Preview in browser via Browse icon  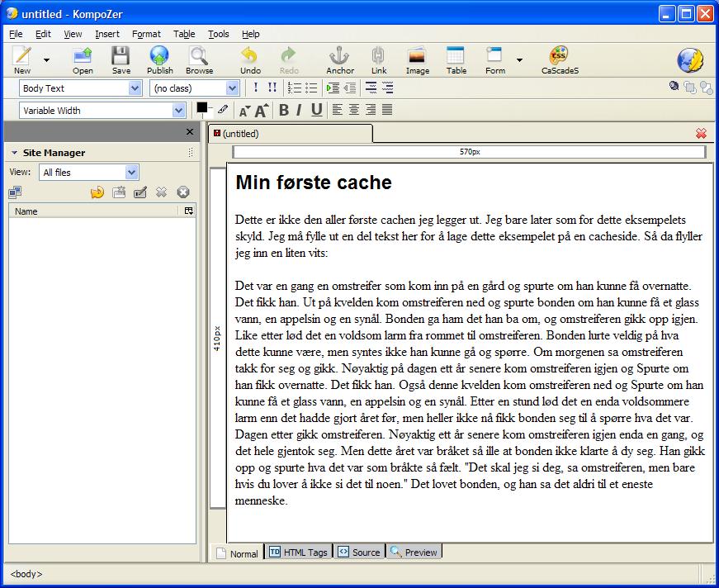tap(200, 60)
